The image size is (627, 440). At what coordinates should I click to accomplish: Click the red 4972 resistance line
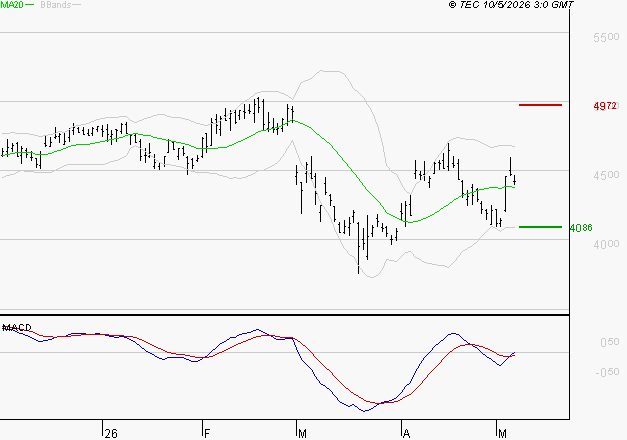(x=540, y=105)
